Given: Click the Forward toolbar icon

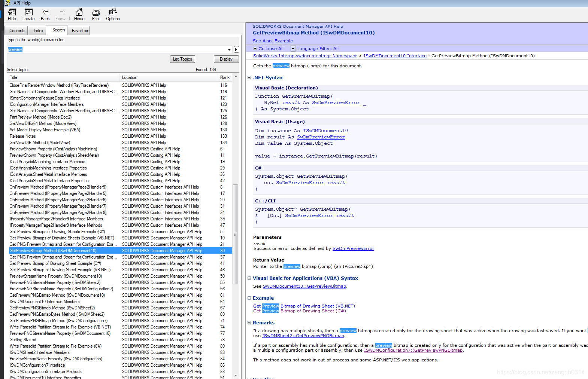Looking at the screenshot, I should 63,15.
